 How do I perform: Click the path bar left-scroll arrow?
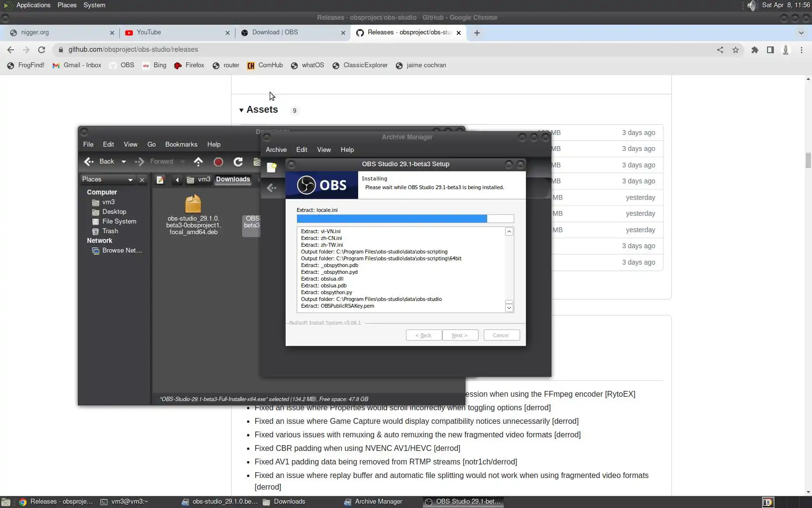pos(177,180)
